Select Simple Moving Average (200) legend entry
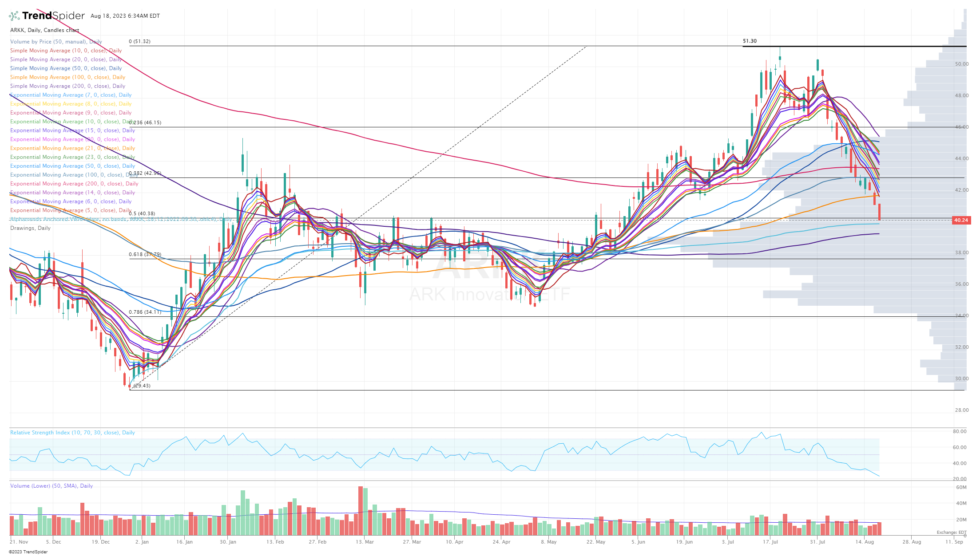Viewport: 980px width, 556px height. pos(67,86)
